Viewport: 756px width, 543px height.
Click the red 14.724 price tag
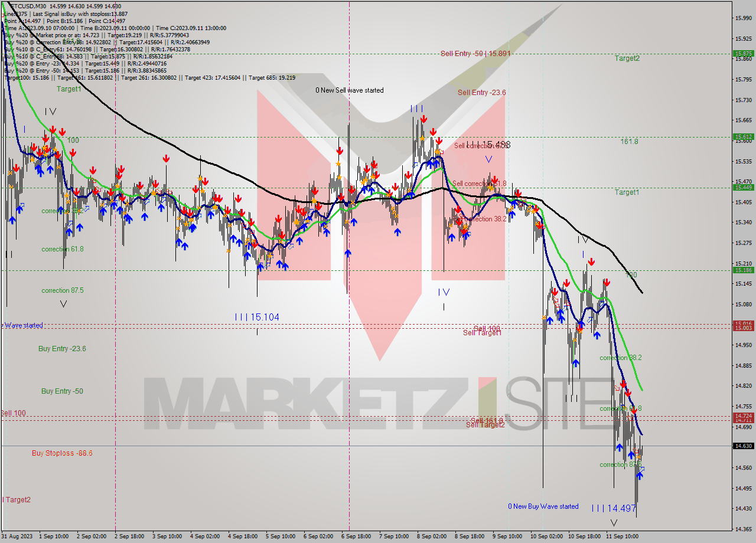coord(743,416)
